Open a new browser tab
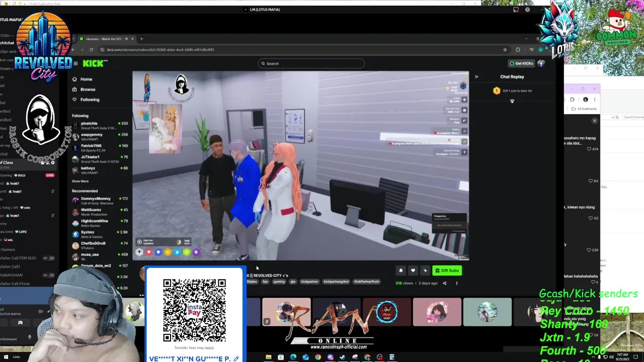This screenshot has height=362, width=644. point(141,39)
